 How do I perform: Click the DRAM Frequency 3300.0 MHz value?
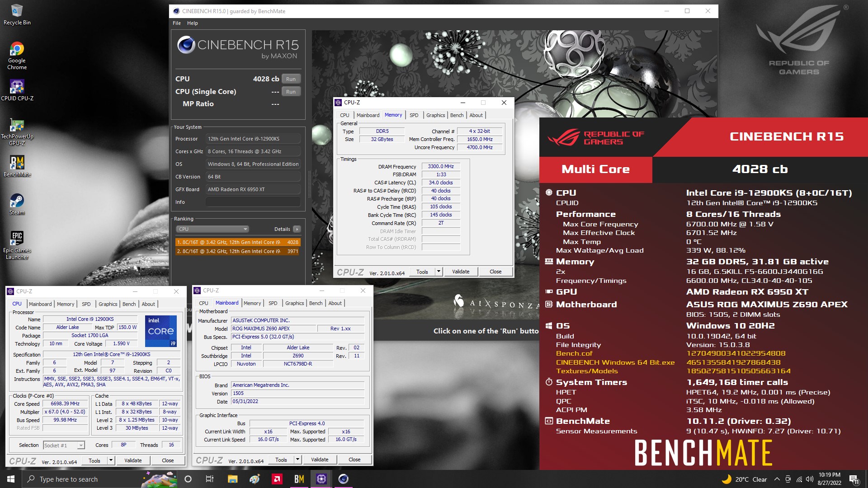[x=441, y=166]
